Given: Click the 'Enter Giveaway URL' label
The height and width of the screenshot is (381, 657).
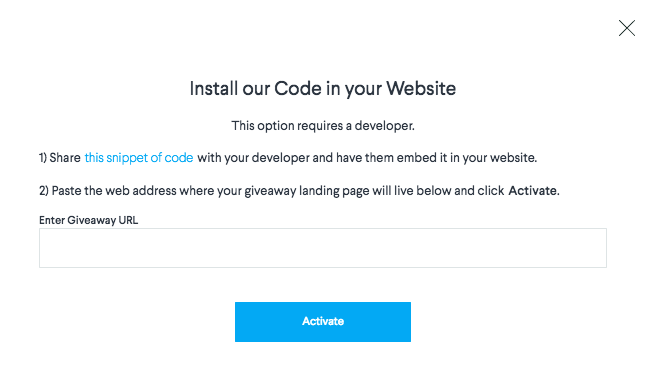Looking at the screenshot, I should click(88, 220).
